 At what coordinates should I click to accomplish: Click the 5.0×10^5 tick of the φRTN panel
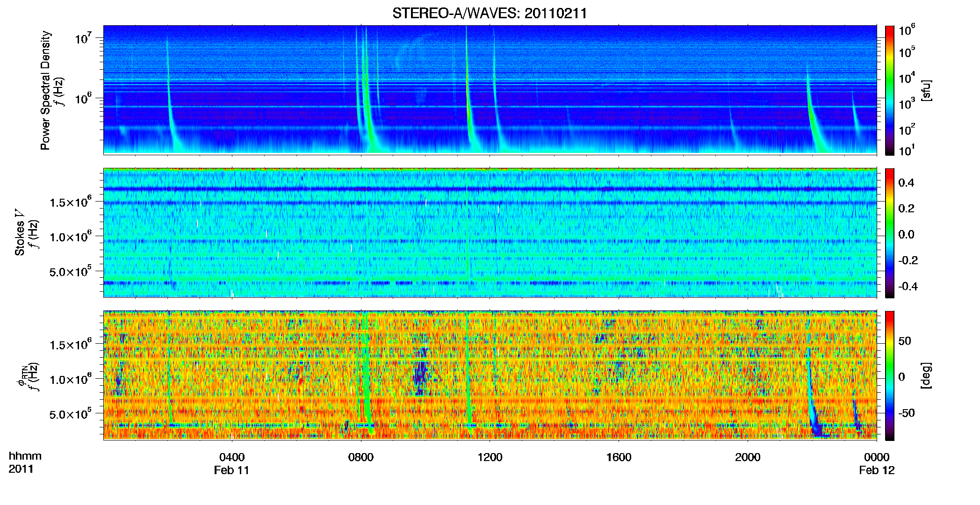tap(71, 414)
